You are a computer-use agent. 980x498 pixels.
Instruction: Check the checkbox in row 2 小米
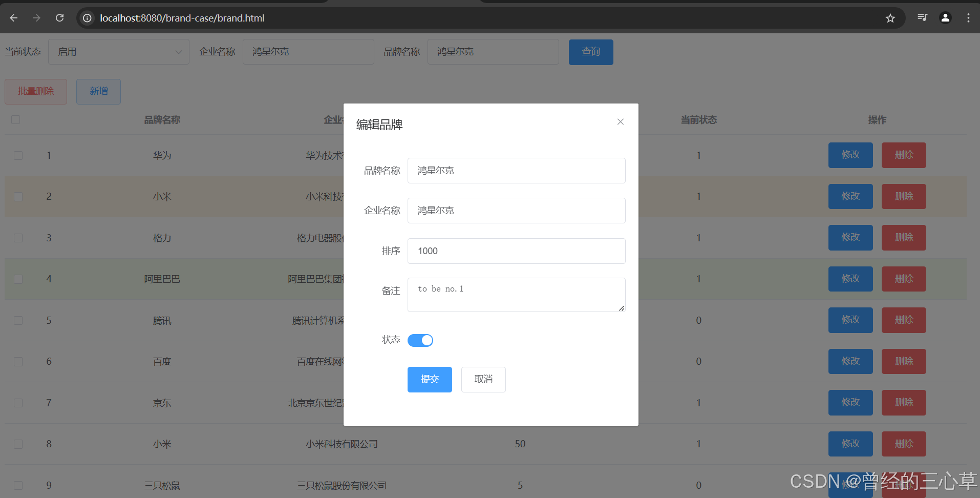[18, 197]
